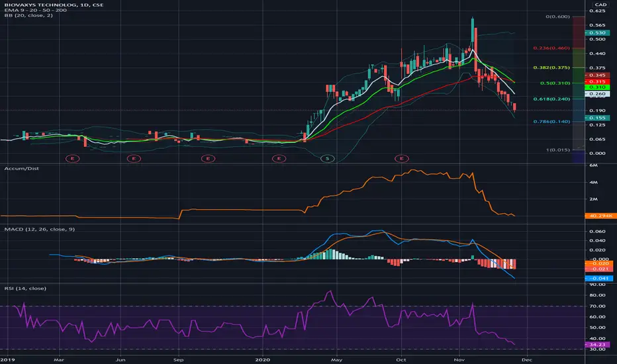Image resolution: width=617 pixels, height=364 pixels.
Task: Click the Jun label on the time axis
Action: [120, 359]
